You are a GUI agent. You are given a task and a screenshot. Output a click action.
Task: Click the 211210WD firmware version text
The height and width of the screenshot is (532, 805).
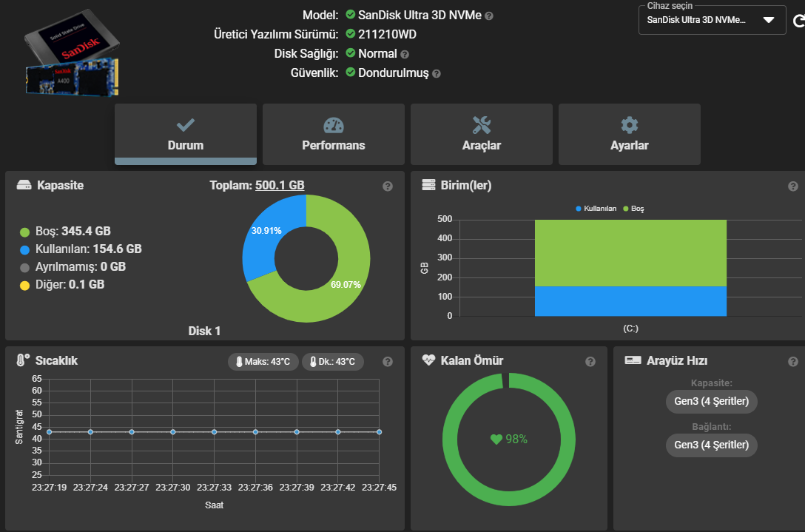(387, 34)
